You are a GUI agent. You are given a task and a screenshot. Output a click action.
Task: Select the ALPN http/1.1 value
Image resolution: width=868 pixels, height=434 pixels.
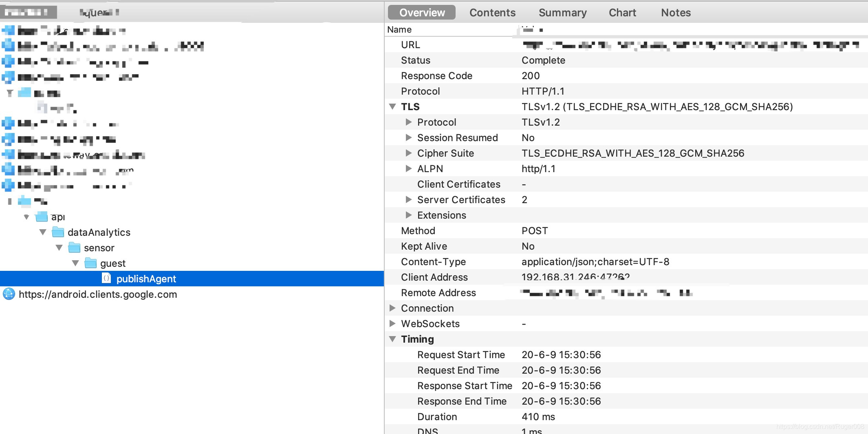(538, 169)
